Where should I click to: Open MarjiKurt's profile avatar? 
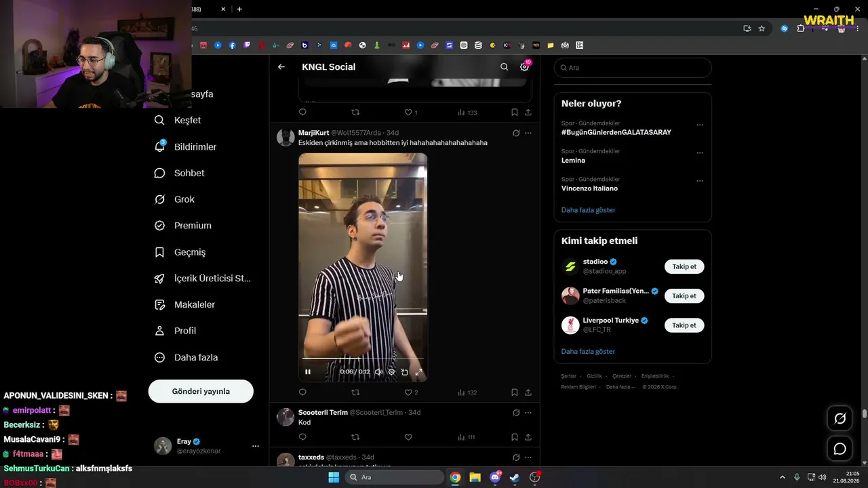pos(286,137)
